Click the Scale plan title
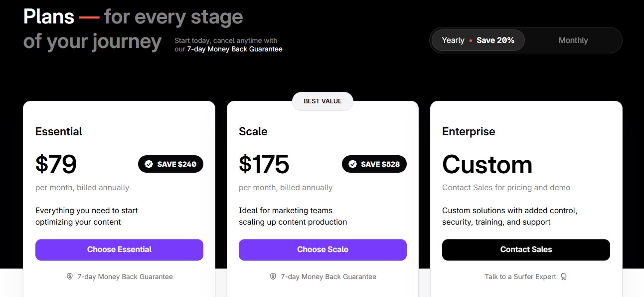The image size is (644, 297). click(x=253, y=132)
